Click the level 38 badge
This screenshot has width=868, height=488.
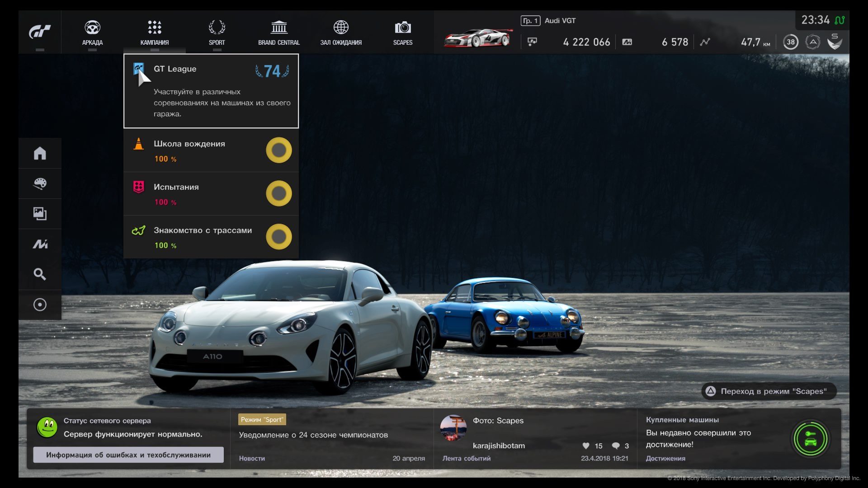click(x=790, y=42)
